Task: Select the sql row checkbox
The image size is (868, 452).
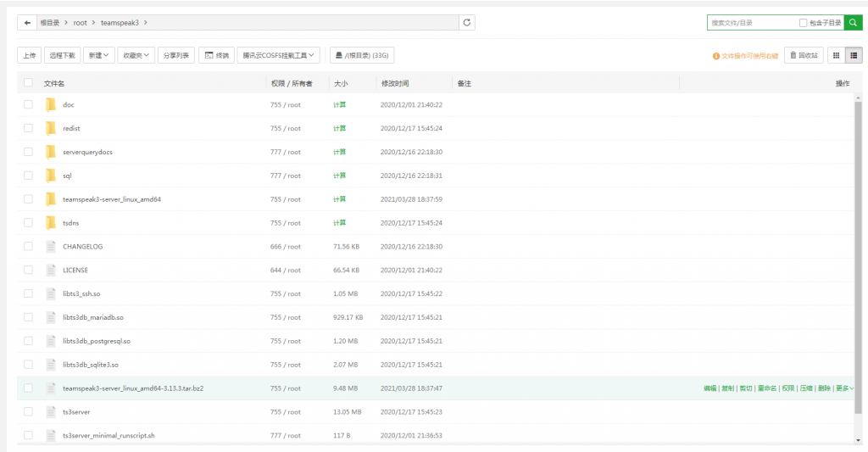Action: [x=28, y=175]
